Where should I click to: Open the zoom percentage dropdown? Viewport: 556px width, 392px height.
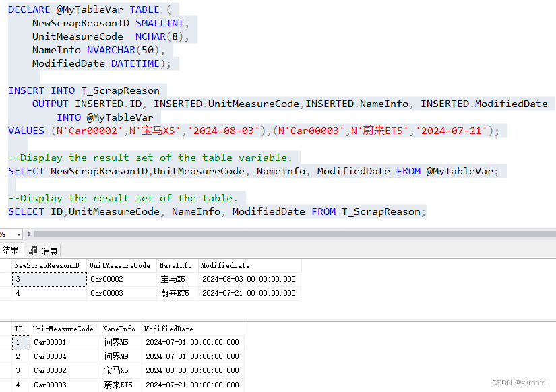click(x=17, y=234)
